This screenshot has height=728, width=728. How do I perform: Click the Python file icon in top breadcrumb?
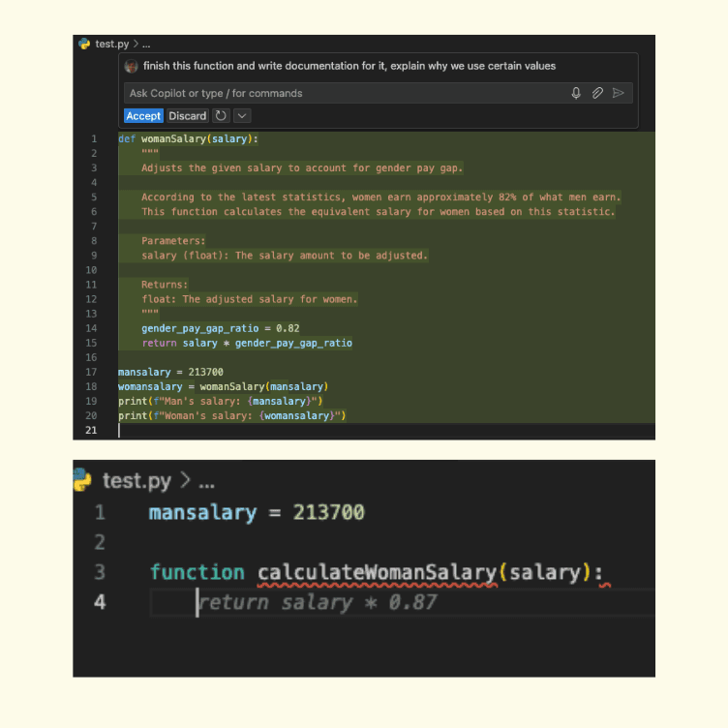tap(84, 44)
